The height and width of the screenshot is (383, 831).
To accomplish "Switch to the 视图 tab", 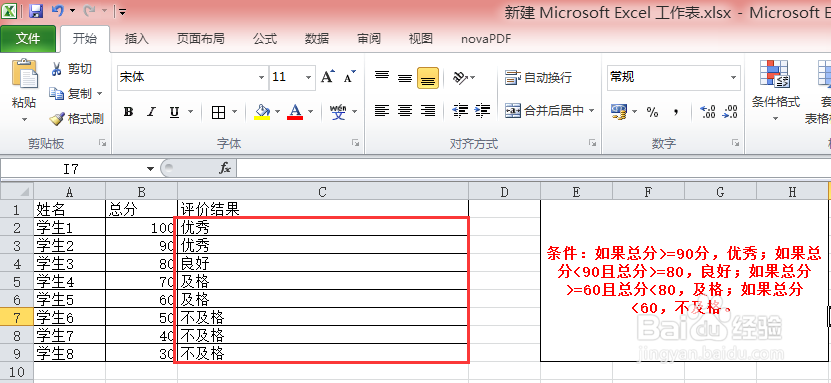I will pyautogui.click(x=421, y=39).
